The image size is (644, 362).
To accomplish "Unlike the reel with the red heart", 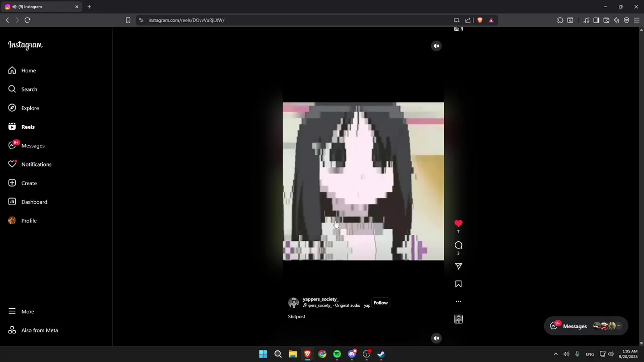I will 458,223.
